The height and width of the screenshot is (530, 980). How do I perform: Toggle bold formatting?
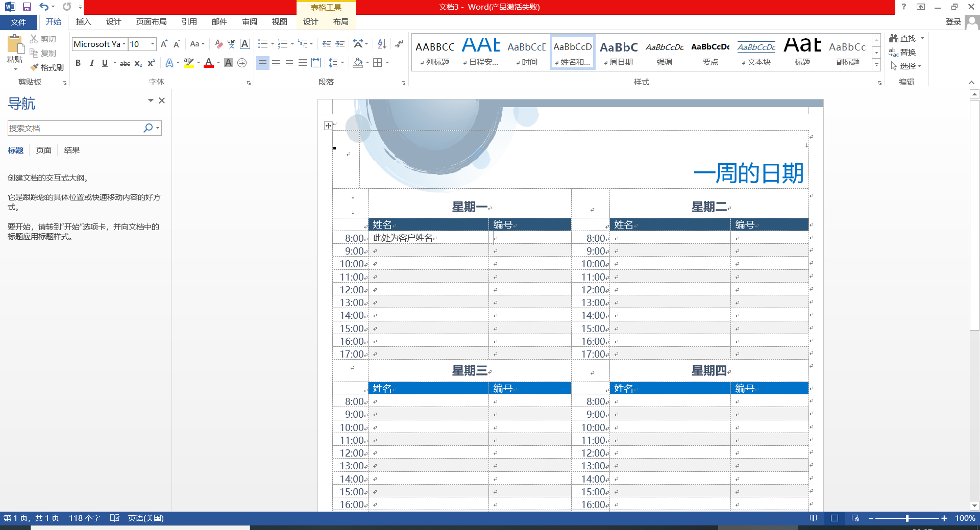pyautogui.click(x=78, y=63)
